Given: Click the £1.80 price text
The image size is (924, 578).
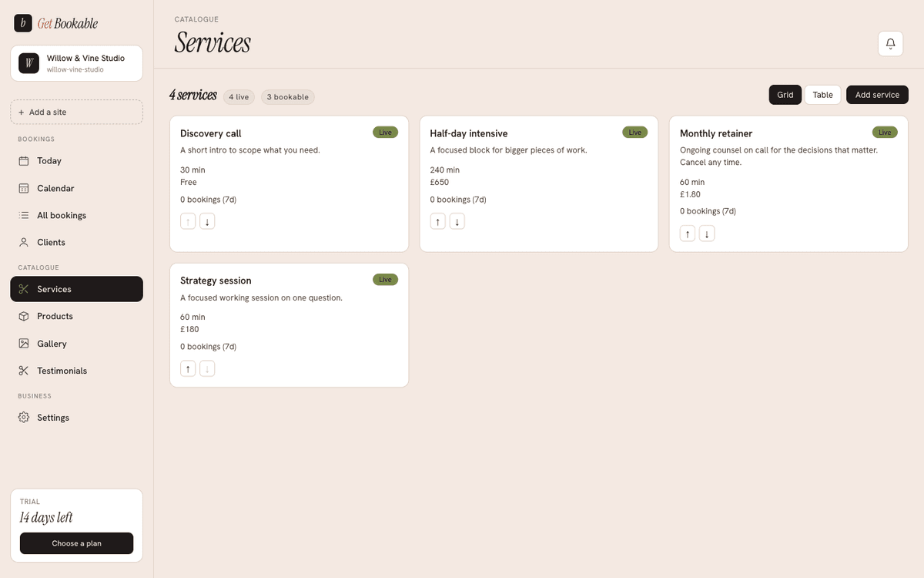Looking at the screenshot, I should [x=691, y=194].
